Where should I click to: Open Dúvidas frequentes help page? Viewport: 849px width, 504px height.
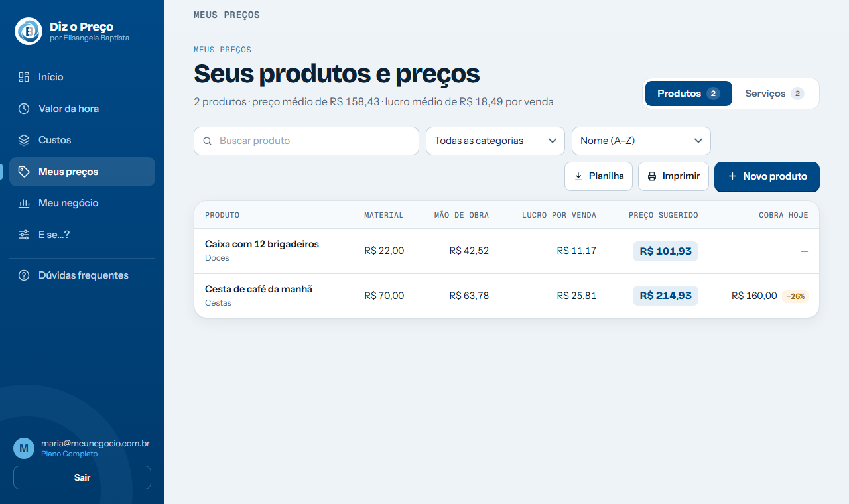point(82,275)
